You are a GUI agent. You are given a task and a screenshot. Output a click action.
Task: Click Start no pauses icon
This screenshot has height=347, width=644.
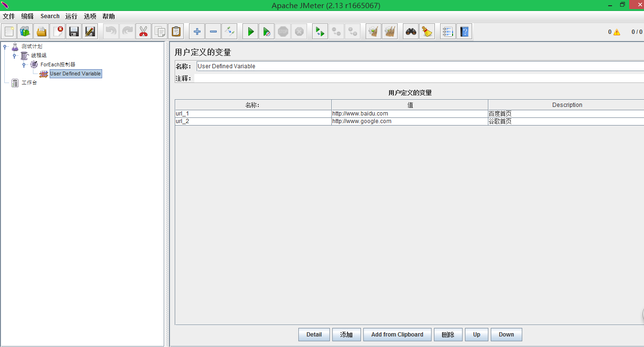(x=267, y=32)
